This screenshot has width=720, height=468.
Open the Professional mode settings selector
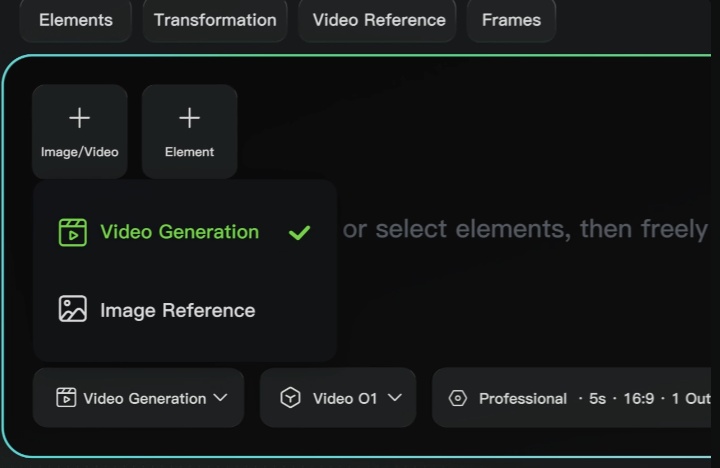coord(522,398)
